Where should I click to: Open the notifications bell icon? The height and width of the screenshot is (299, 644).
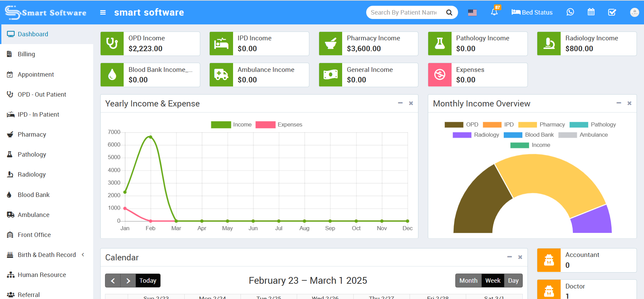pyautogui.click(x=494, y=13)
